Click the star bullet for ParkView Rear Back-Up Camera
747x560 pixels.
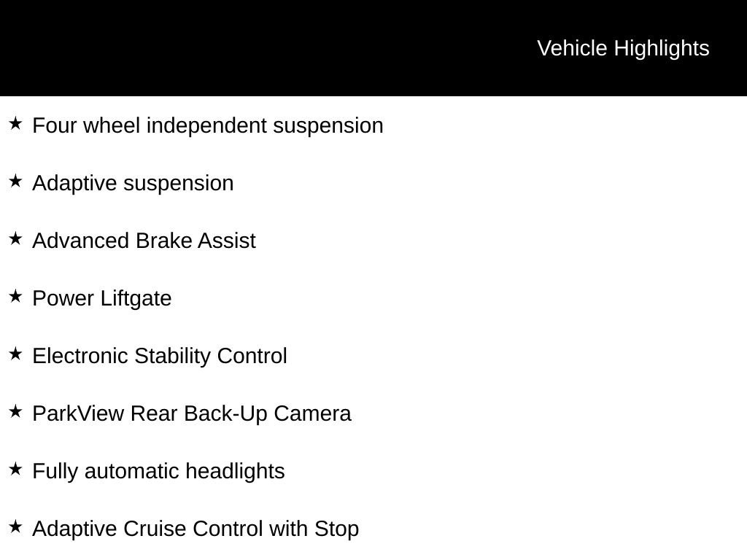(x=15, y=411)
